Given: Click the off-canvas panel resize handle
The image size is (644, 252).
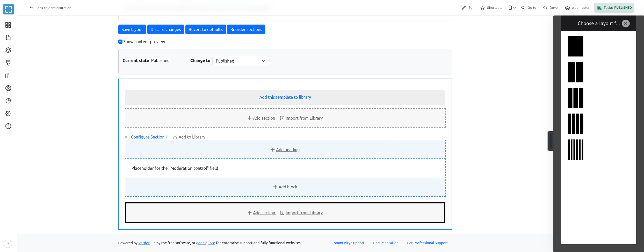Looking at the screenshot, I should 551,141.
